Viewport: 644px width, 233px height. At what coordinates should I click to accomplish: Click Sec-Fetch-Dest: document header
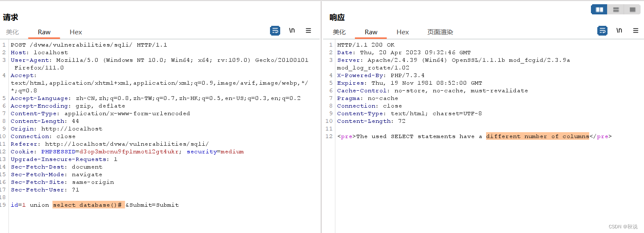click(56, 167)
